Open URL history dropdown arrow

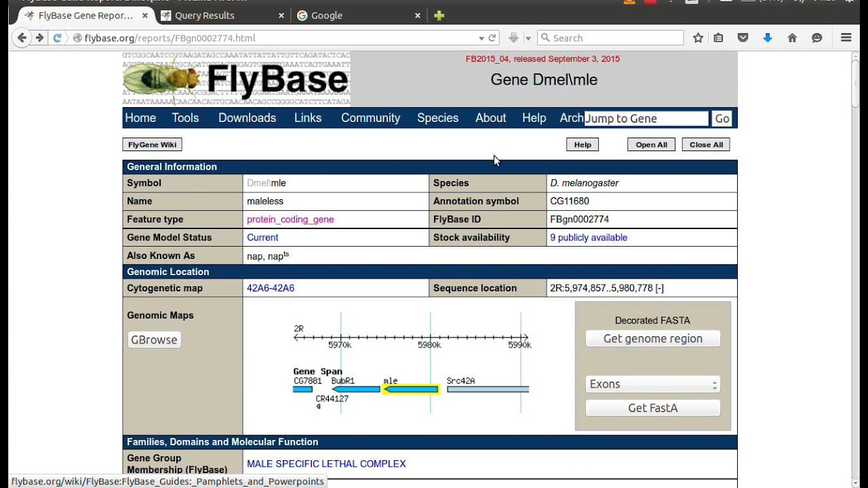pyautogui.click(x=481, y=38)
